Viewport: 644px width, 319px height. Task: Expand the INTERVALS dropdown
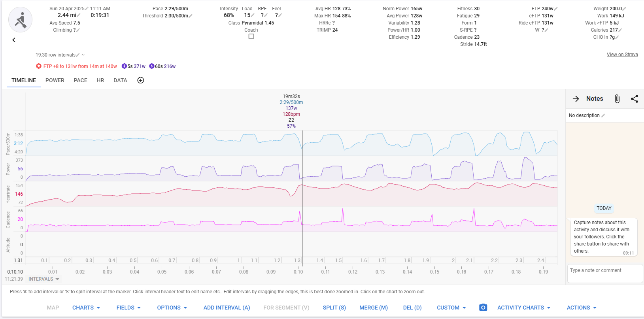(44, 279)
